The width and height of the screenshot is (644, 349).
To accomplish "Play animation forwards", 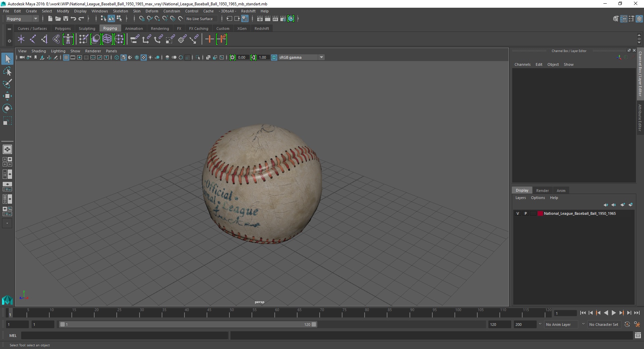I will (614, 313).
